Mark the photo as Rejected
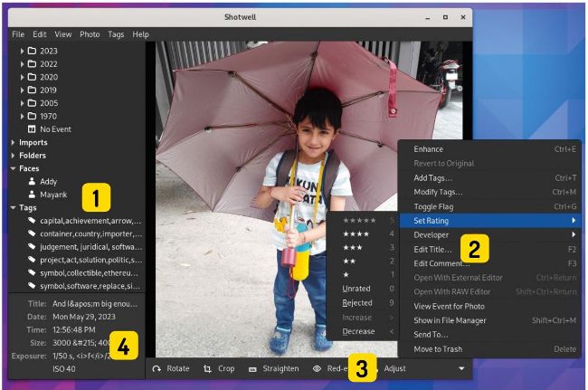588x390 pixels. (357, 303)
